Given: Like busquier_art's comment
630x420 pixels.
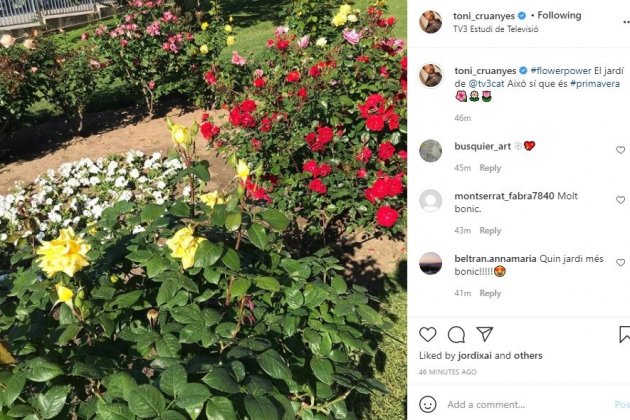Looking at the screenshot, I should (620, 150).
